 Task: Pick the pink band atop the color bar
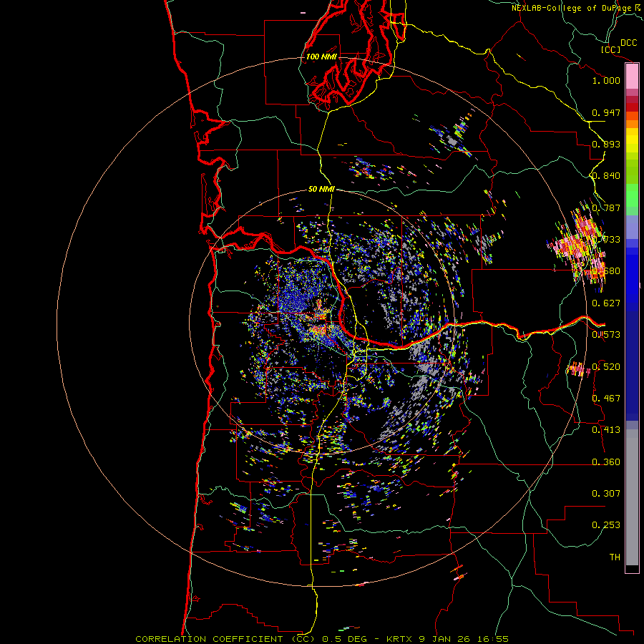632,77
